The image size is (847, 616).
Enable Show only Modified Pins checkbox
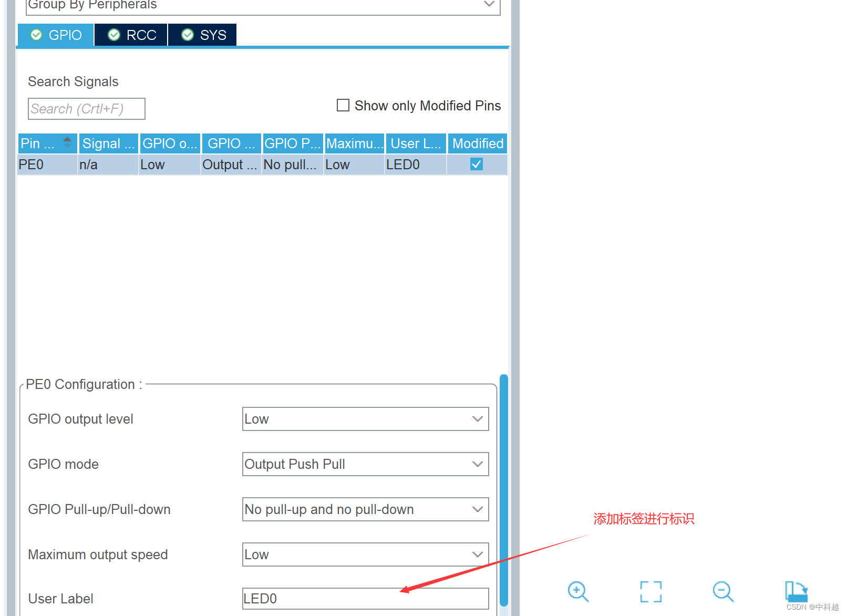[x=343, y=106]
